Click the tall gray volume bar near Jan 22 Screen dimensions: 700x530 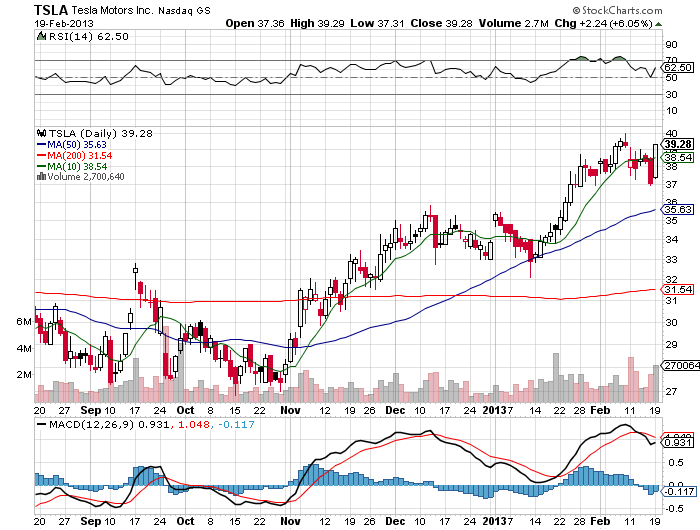(556, 378)
